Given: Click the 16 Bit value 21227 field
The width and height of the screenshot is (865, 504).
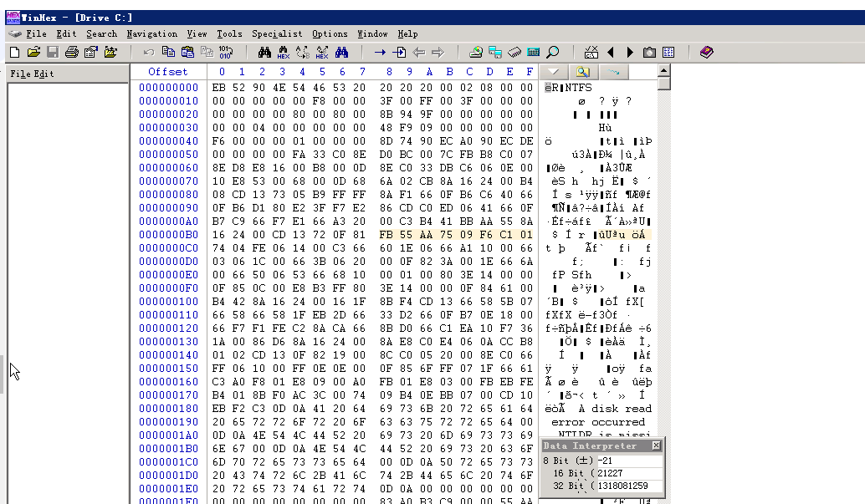Looking at the screenshot, I should [x=629, y=474].
